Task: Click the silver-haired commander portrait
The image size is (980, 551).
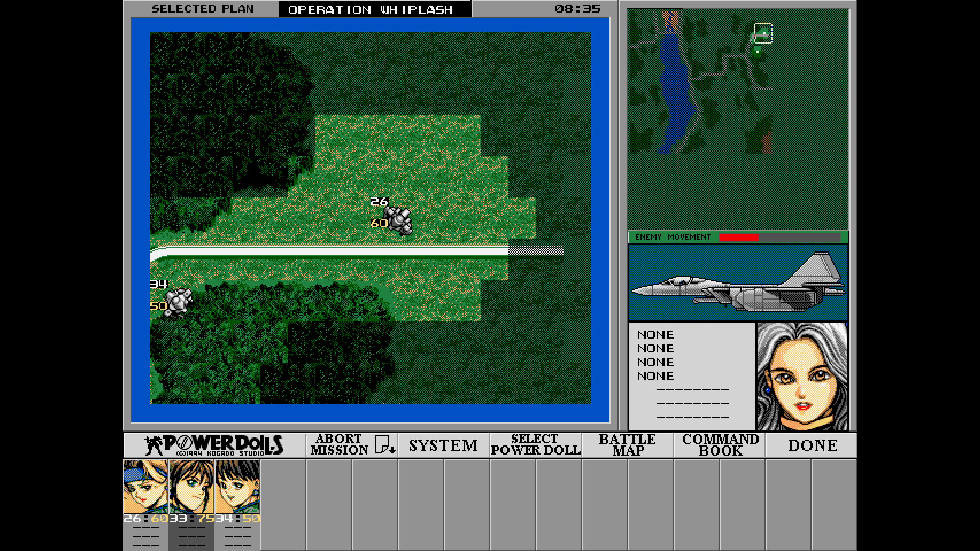Action: click(802, 376)
